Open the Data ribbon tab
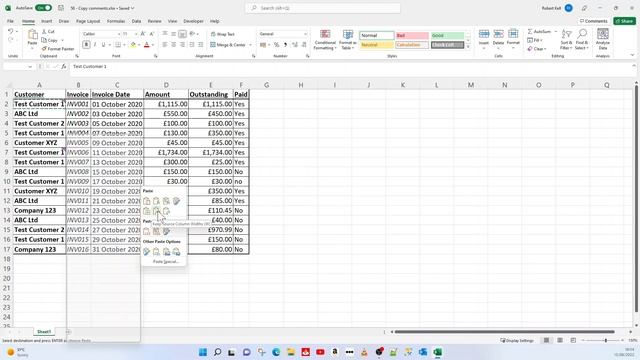 (136, 21)
